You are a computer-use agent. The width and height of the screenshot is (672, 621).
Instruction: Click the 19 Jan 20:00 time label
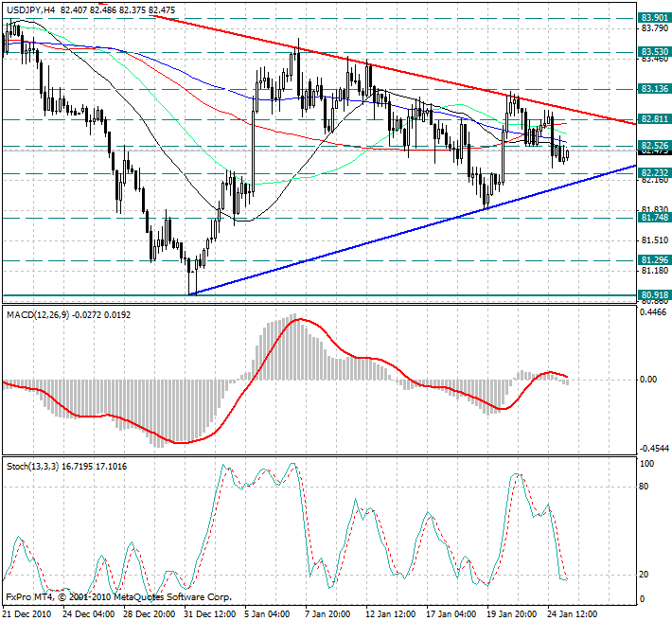[513, 614]
